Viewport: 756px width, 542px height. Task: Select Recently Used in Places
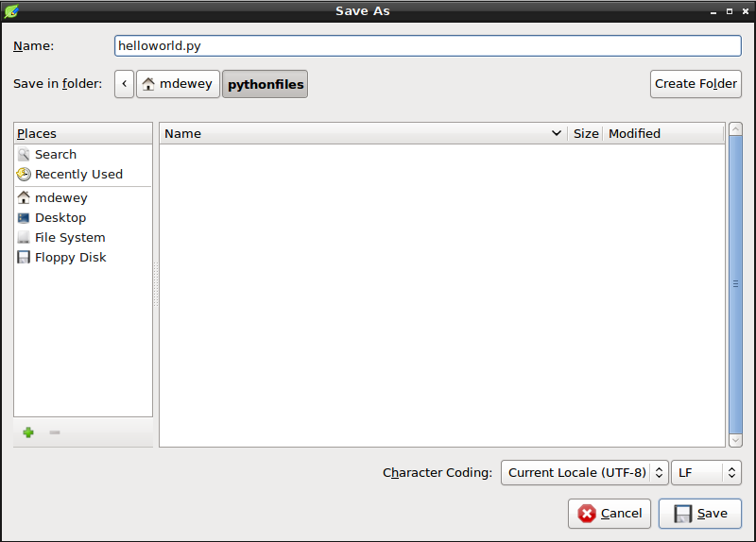click(83, 174)
